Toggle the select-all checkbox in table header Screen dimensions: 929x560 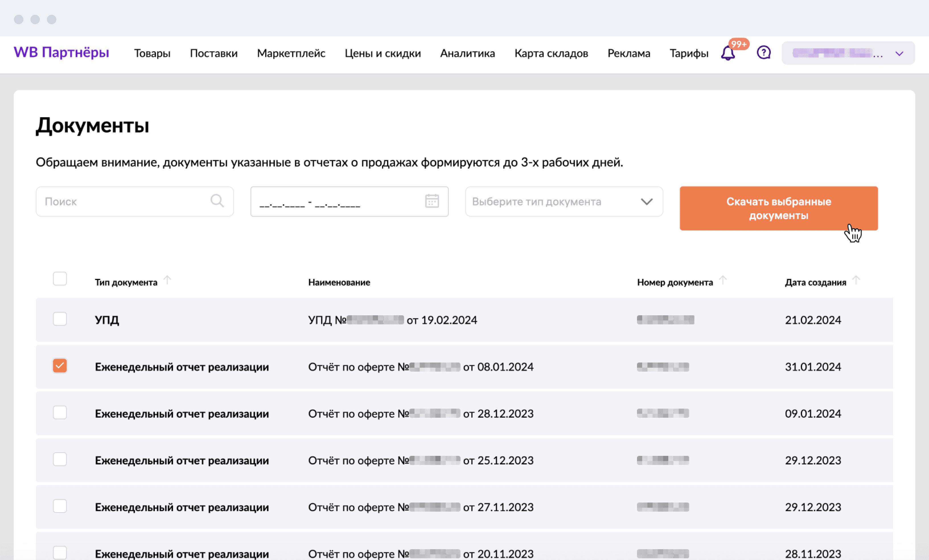tap(60, 279)
